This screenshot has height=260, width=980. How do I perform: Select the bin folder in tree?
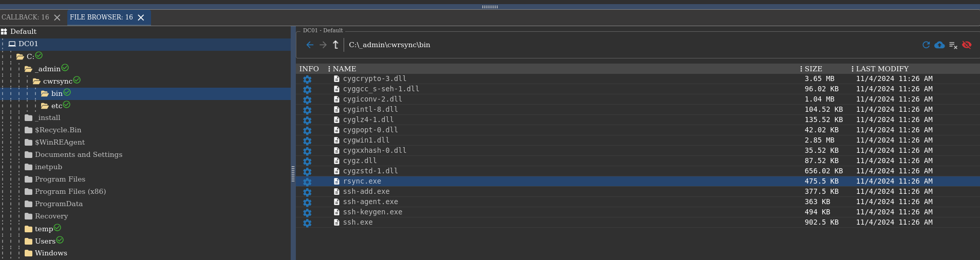click(x=56, y=93)
